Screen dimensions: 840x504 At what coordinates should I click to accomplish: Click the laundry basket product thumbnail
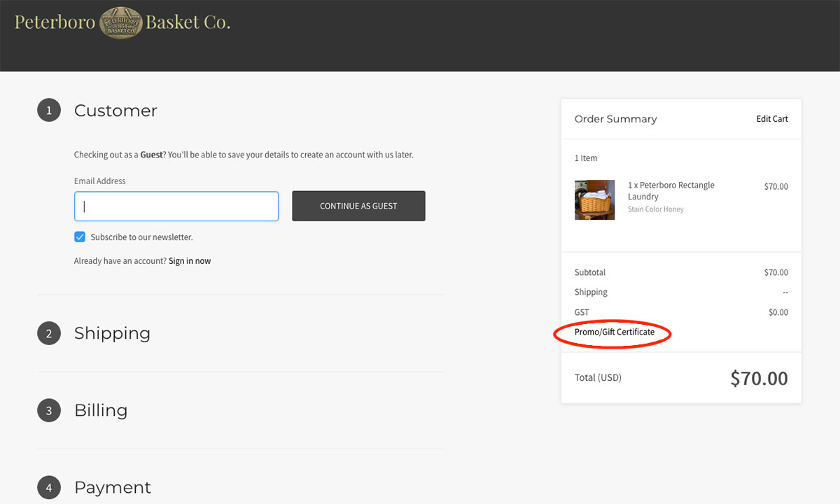tap(595, 200)
